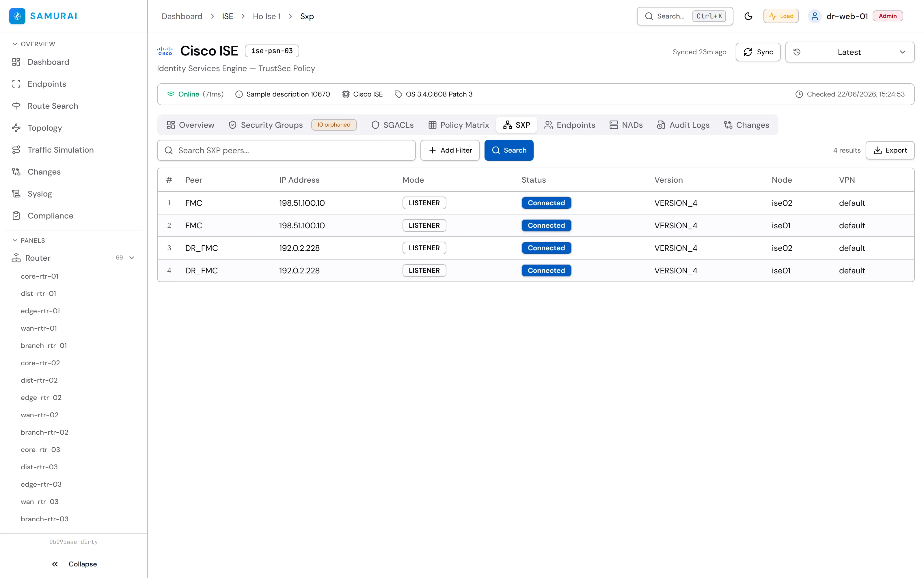Click the snapshot history clock icon
924x578 pixels.
coord(797,52)
